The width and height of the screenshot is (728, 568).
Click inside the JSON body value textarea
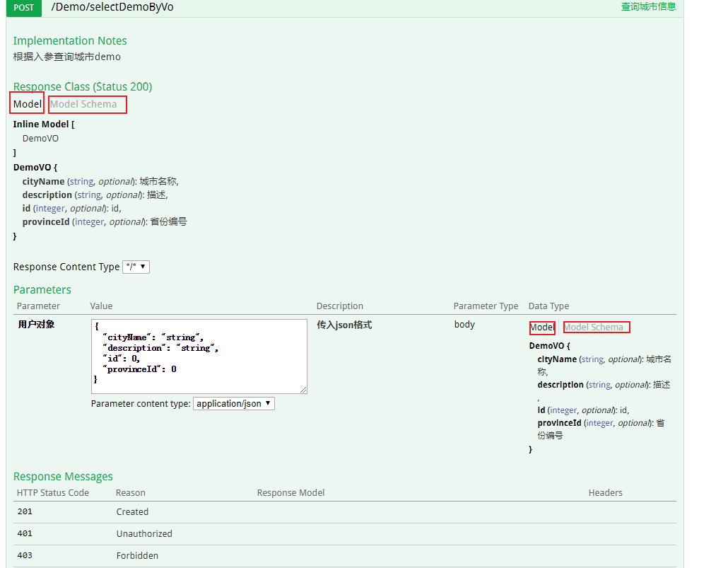199,356
